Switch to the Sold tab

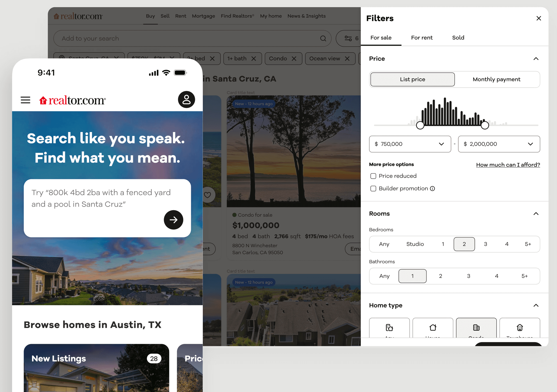pos(458,38)
